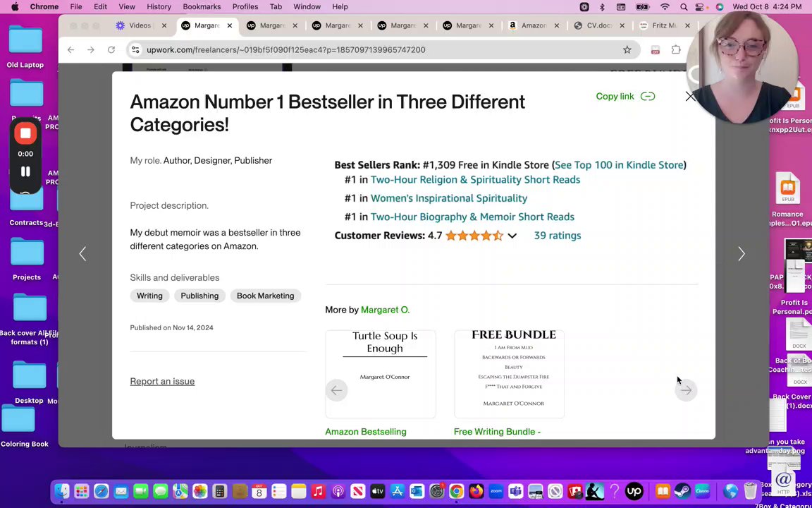Click the Copy link button

[x=625, y=97]
